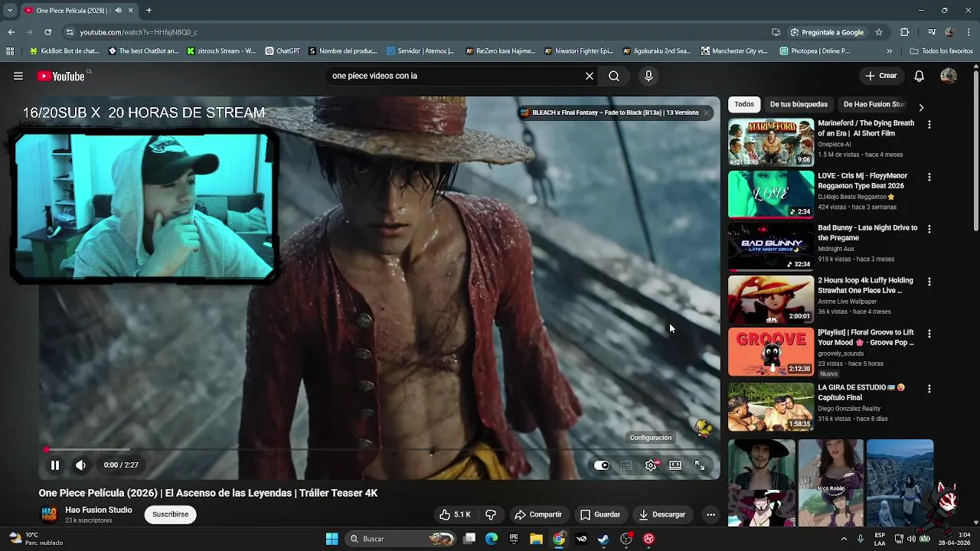Open the Photopea Online bookmark
Image resolution: width=980 pixels, height=551 pixels.
tap(815, 51)
